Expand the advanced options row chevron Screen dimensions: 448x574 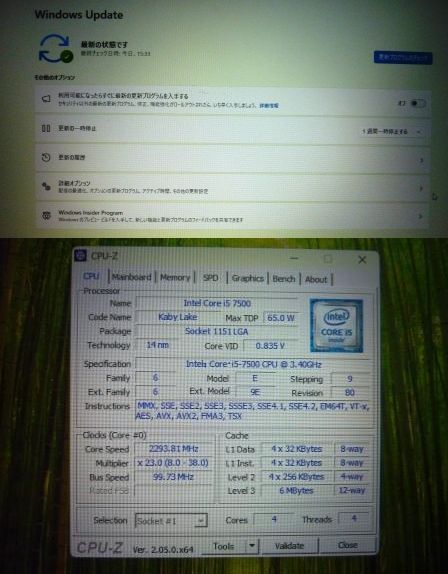coord(421,188)
